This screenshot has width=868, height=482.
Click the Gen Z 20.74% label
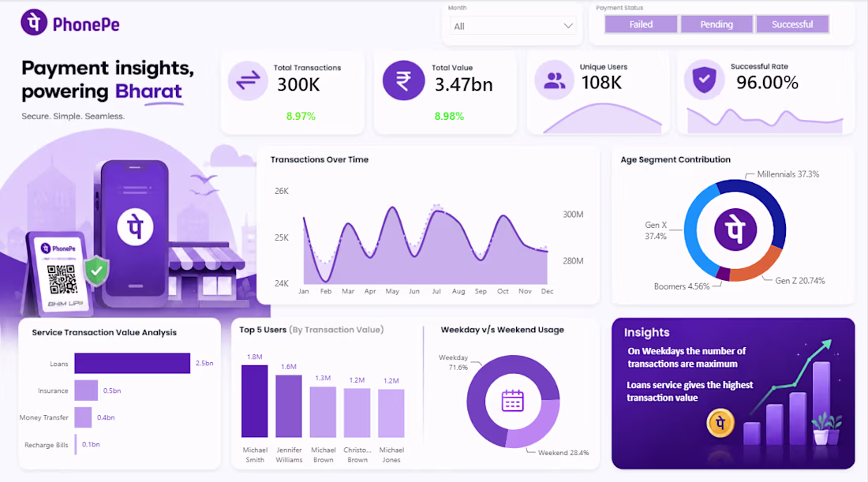[800, 281]
